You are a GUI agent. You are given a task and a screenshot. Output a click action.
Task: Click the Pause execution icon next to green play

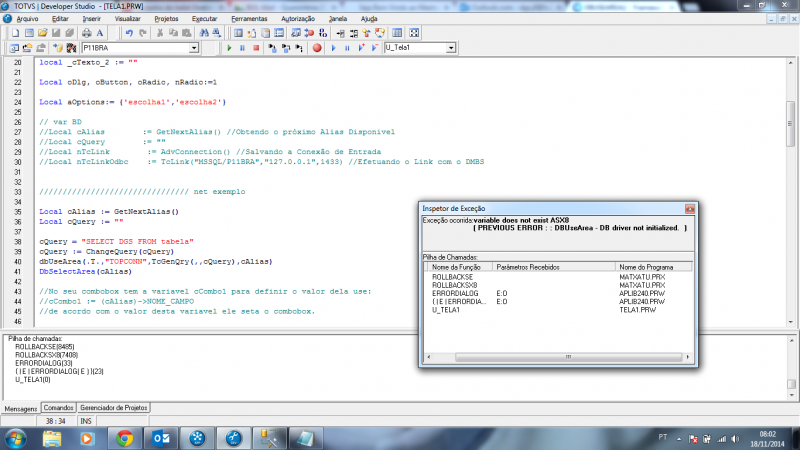tap(242, 48)
